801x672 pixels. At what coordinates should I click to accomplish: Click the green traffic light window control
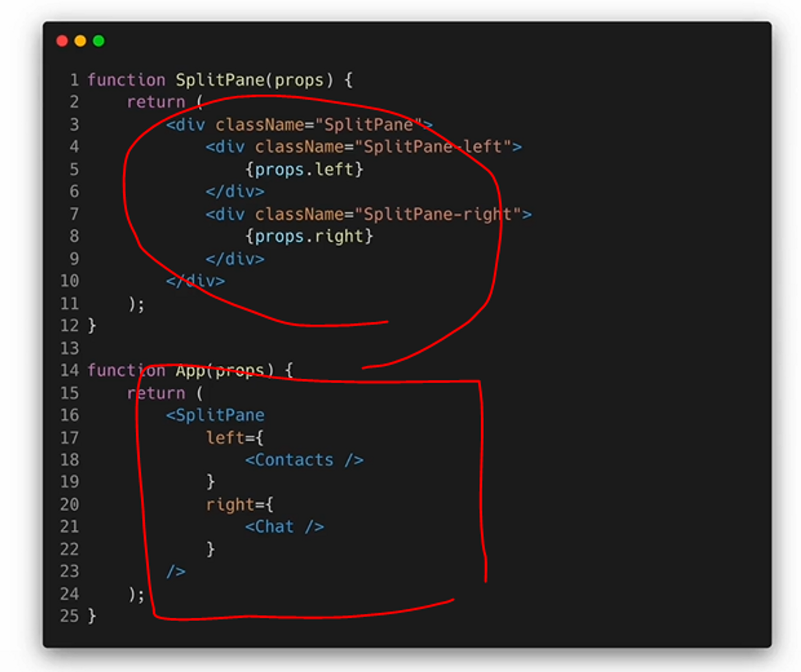(98, 40)
